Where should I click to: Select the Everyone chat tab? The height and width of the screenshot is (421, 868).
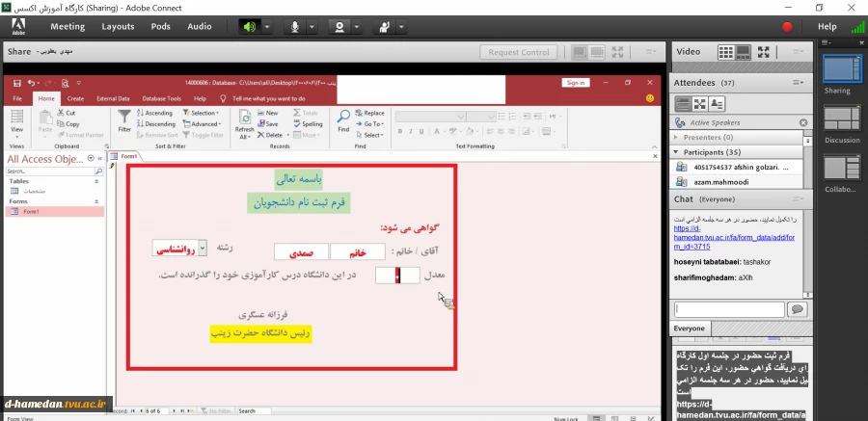[x=690, y=329]
